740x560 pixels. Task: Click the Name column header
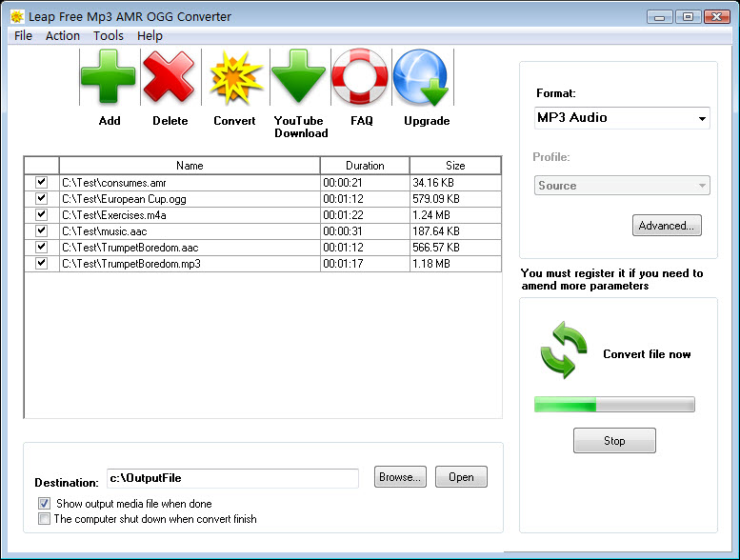190,166
